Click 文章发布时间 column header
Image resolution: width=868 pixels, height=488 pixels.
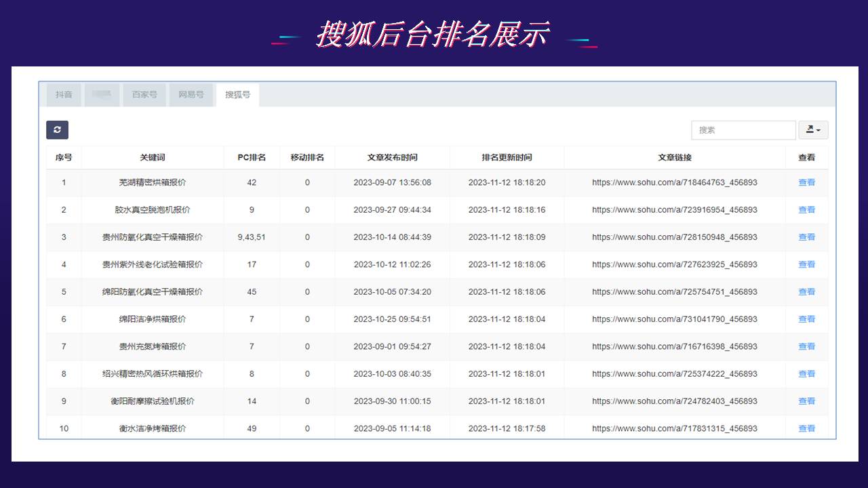(392, 157)
